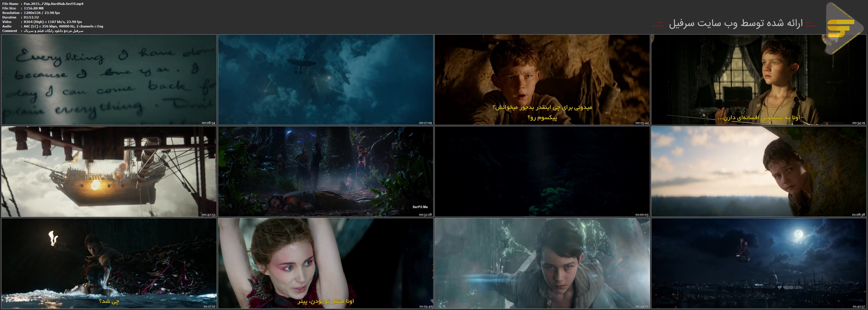Open the night forest scene thumbnail at 00:51:28
The image size is (868, 310).
click(x=326, y=171)
